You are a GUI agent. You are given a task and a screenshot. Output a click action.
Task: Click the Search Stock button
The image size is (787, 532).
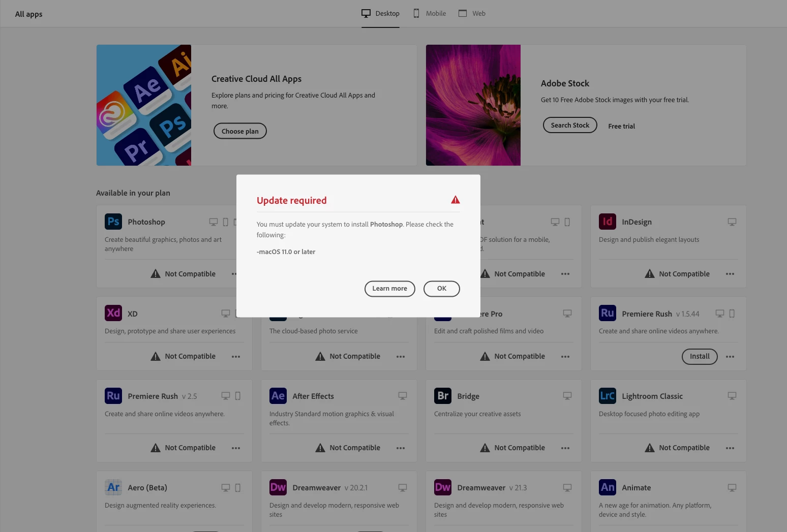[x=570, y=125]
